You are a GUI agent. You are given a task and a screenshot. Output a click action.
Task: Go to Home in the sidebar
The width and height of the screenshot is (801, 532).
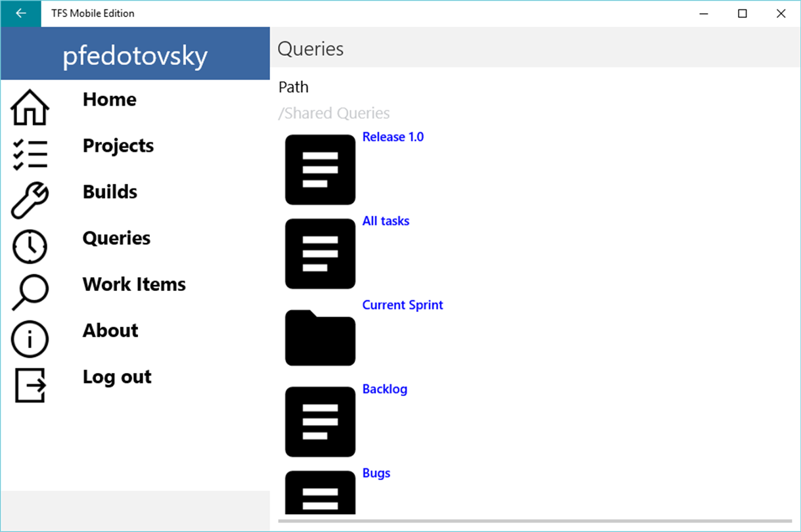(x=110, y=100)
